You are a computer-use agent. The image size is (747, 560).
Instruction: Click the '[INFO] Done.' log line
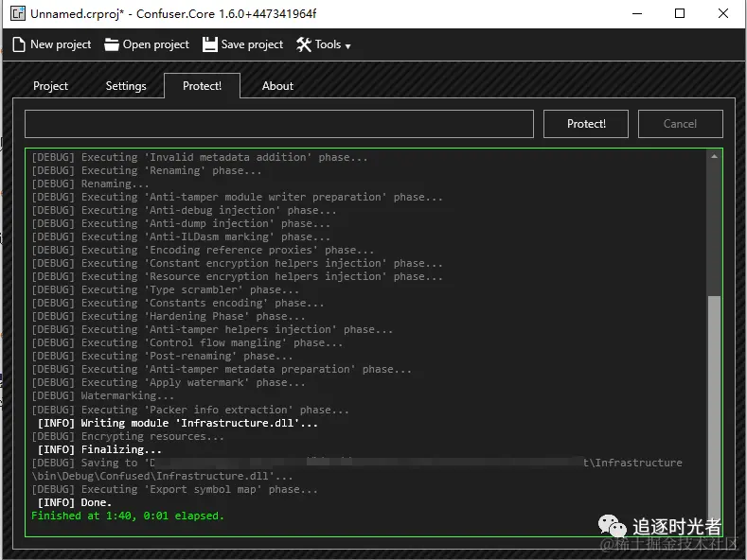coord(74,502)
